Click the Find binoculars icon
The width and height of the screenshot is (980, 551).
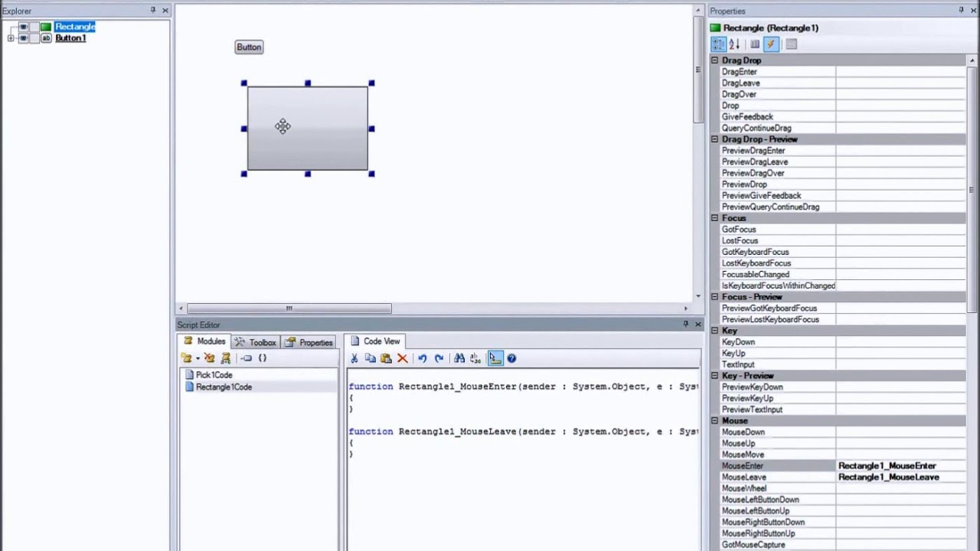[x=459, y=358]
